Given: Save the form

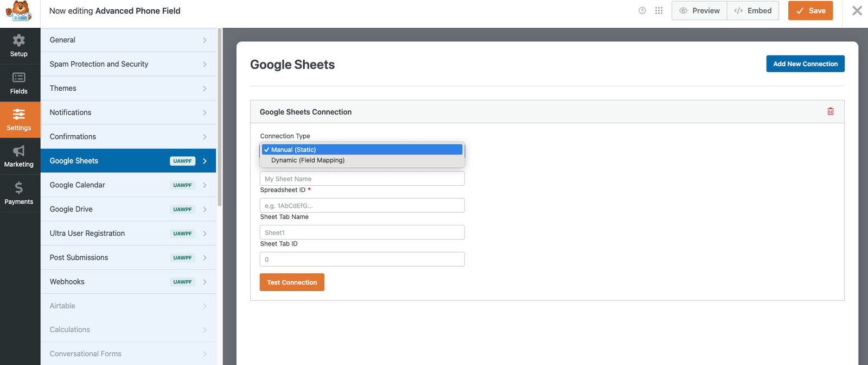Looking at the screenshot, I should pyautogui.click(x=810, y=11).
